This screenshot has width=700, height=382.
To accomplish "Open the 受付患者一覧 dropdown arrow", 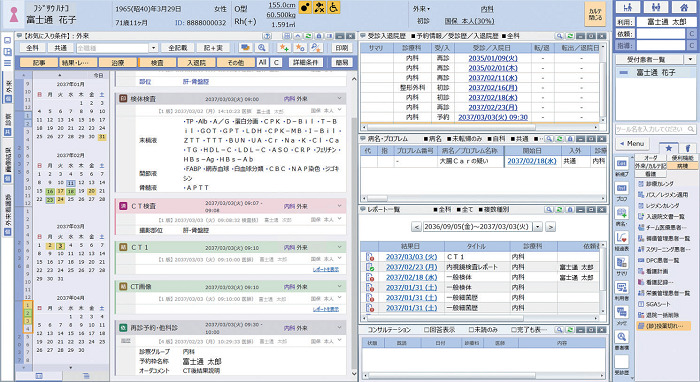I will click(x=691, y=59).
